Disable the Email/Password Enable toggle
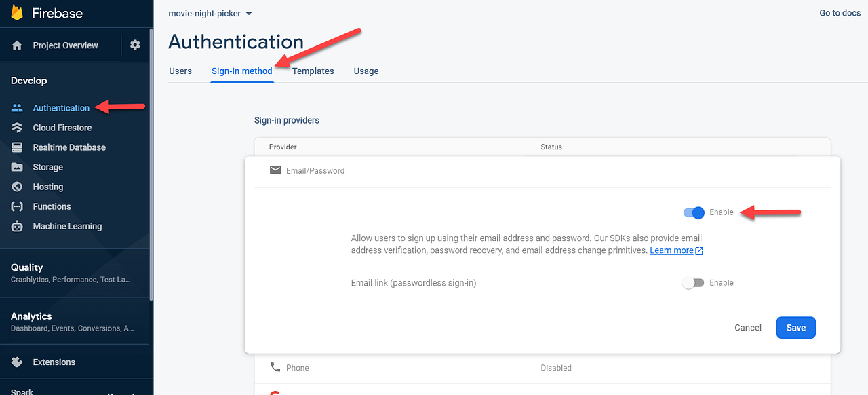 [x=693, y=212]
